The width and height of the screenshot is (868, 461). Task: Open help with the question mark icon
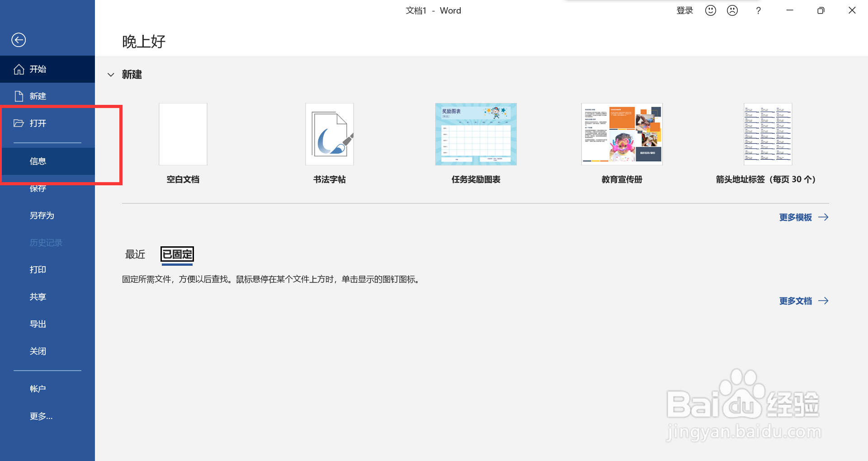[x=759, y=10]
